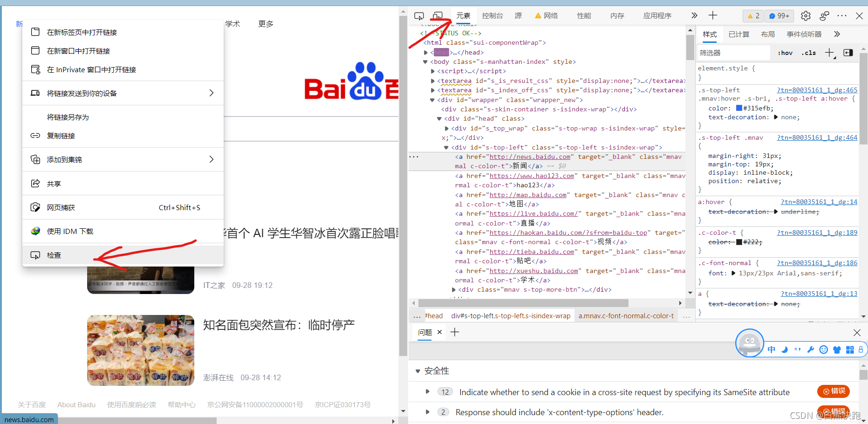Open the http://news.baidu.com href link
This screenshot has width=868, height=424.
pyautogui.click(x=530, y=157)
